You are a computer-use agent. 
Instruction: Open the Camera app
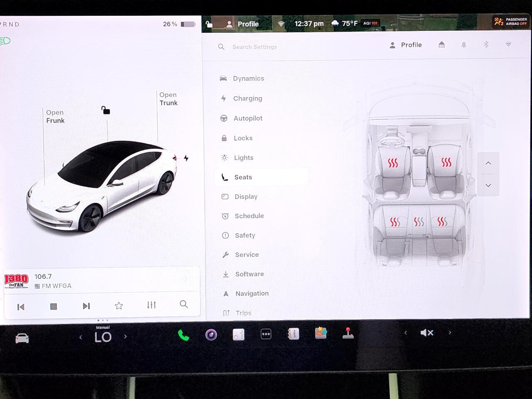pos(211,335)
